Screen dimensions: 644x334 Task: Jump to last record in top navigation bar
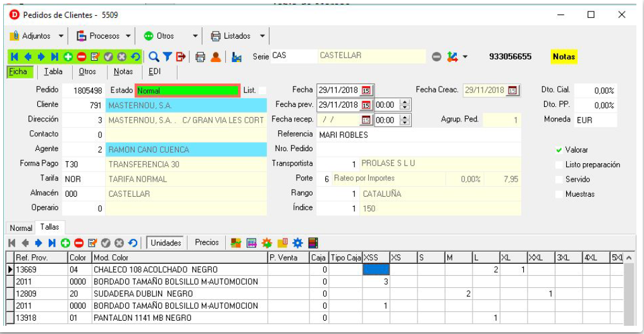(54, 57)
